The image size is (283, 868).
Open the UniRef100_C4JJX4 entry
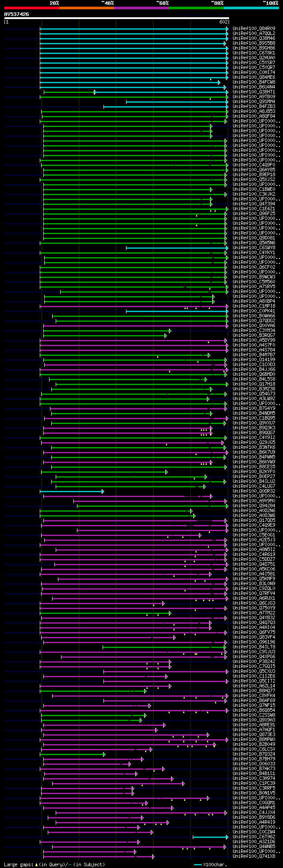tap(254, 813)
